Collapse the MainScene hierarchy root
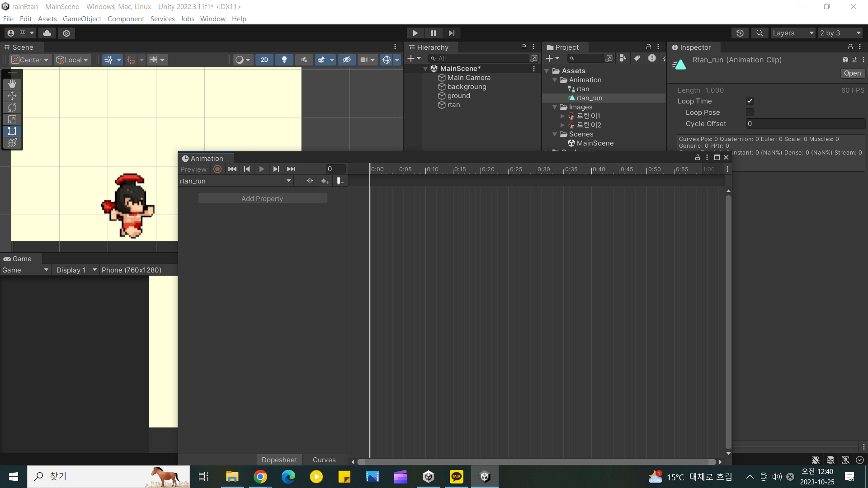 [x=425, y=69]
